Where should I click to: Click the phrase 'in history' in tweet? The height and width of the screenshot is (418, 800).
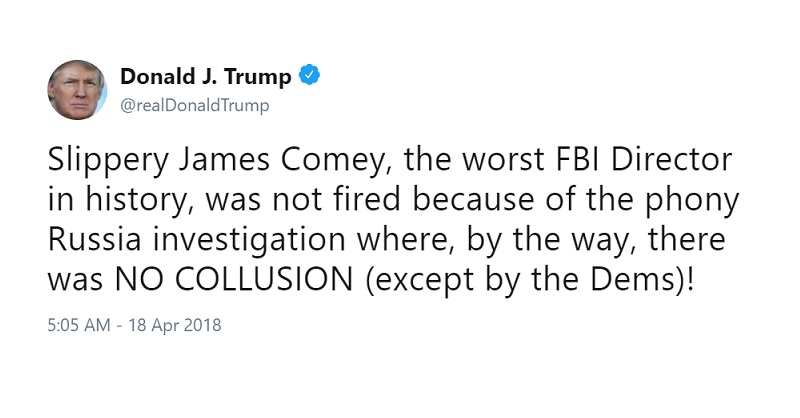[x=118, y=201]
